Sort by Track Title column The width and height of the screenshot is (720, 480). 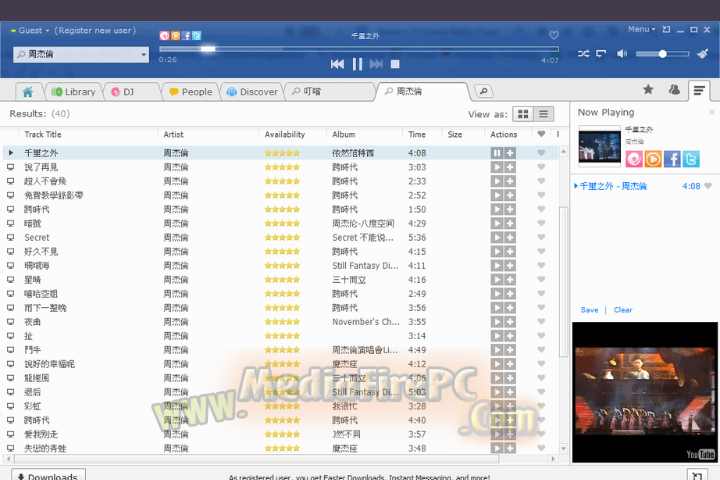(x=43, y=135)
